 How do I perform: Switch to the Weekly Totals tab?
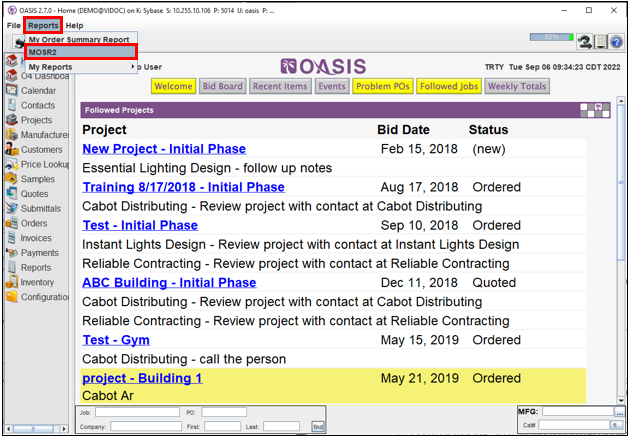click(x=517, y=86)
